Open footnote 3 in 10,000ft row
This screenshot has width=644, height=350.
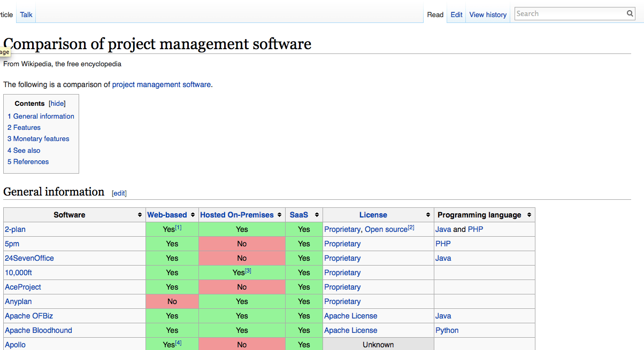point(248,270)
